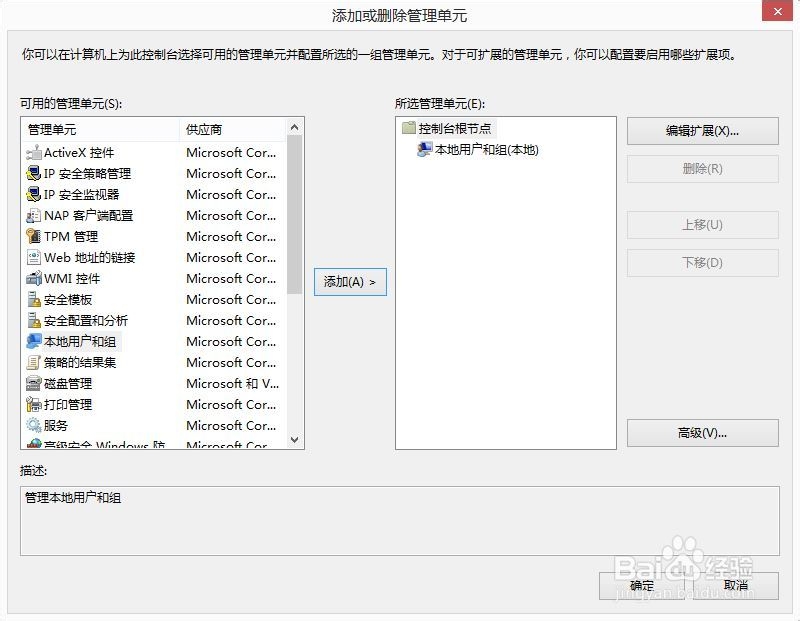Image resolution: width=800 pixels, height=621 pixels.
Task: Open 高级(V)... options
Action: [x=703, y=433]
